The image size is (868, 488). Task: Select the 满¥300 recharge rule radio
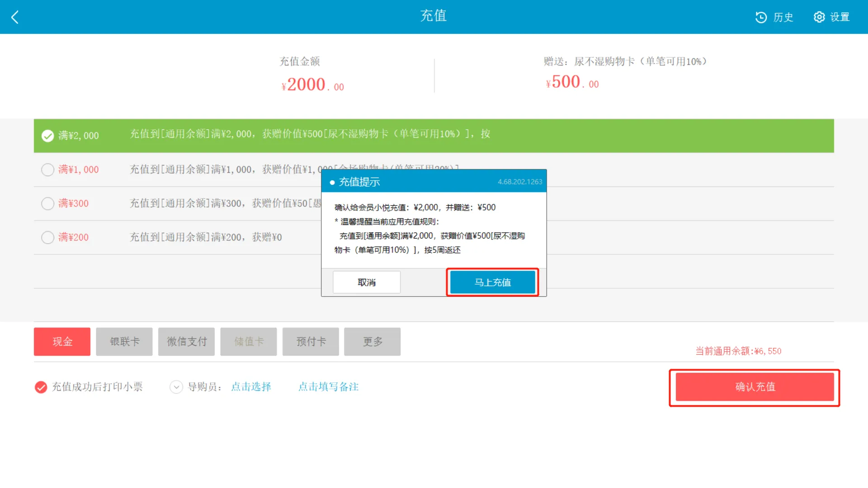[47, 203]
